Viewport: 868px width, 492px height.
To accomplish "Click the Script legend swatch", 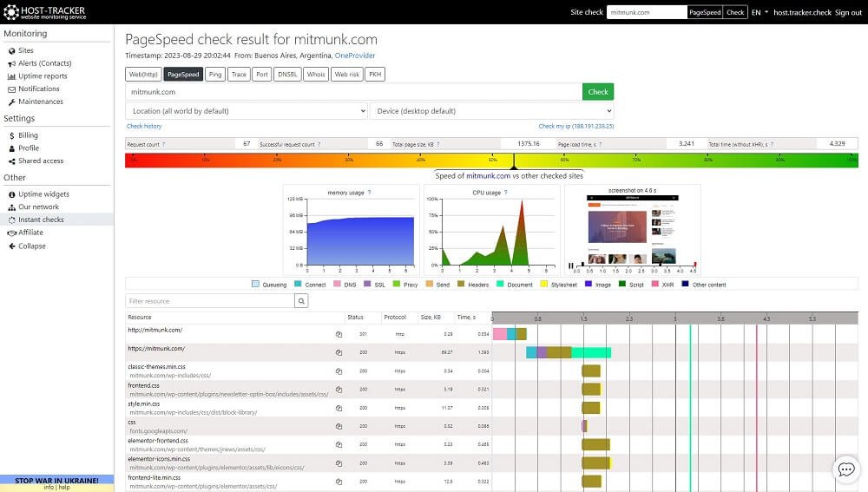I will pos(621,284).
